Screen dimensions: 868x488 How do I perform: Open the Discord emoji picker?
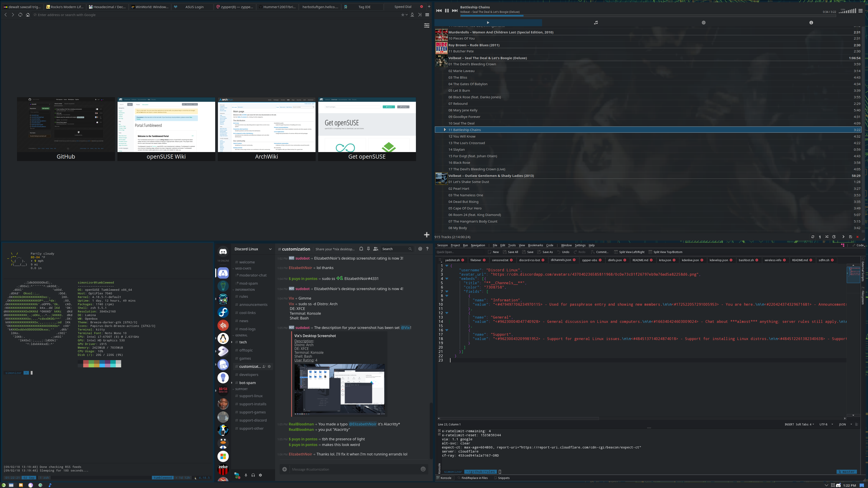click(423, 469)
